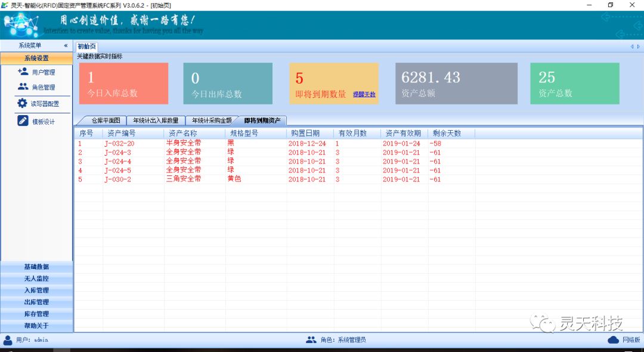Click the 网络版 cloud icon

point(613,339)
